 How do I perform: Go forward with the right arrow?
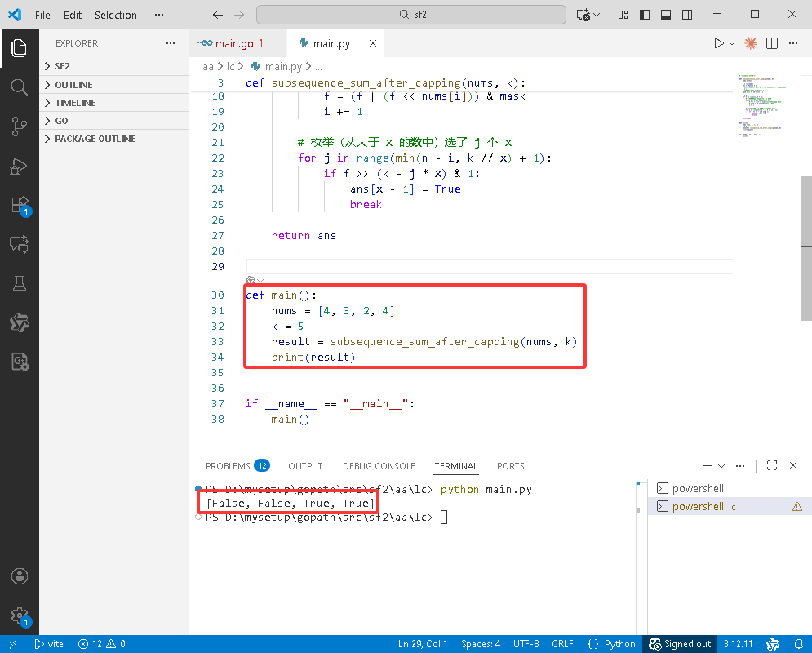239,15
